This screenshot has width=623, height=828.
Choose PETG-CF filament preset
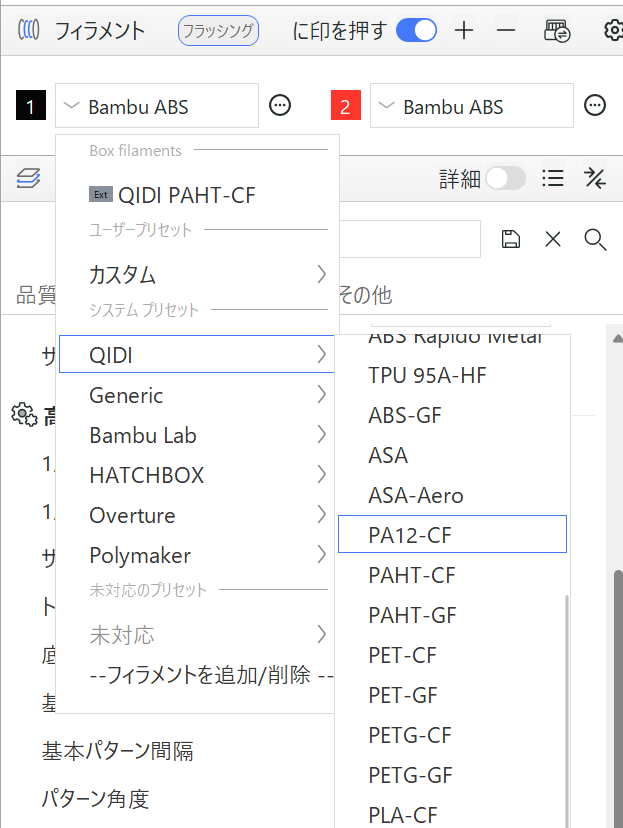410,735
